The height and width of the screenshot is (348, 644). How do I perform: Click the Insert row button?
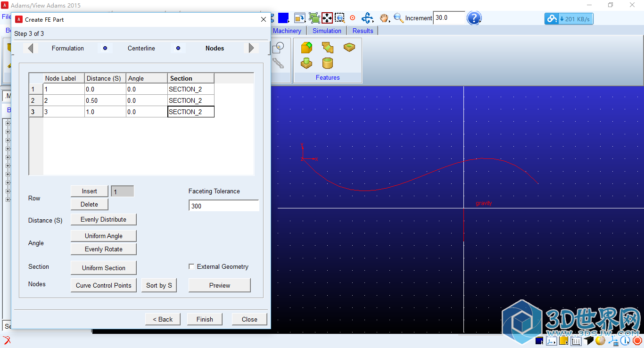click(90, 191)
